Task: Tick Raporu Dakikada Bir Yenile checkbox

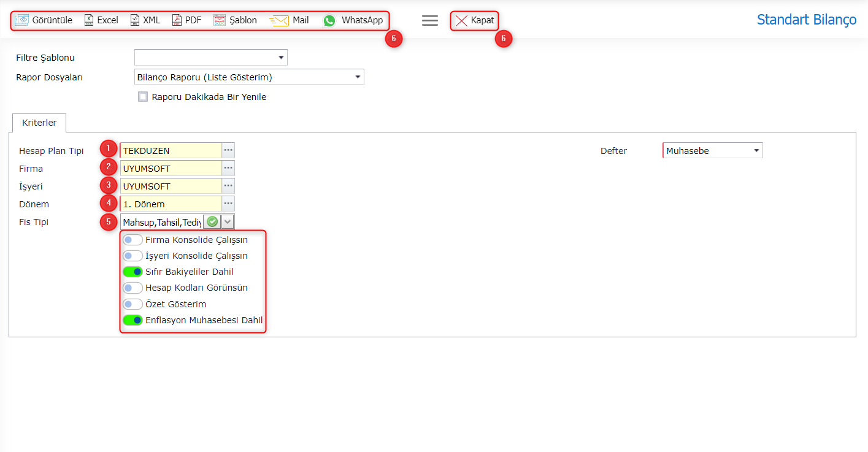Action: 143,96
